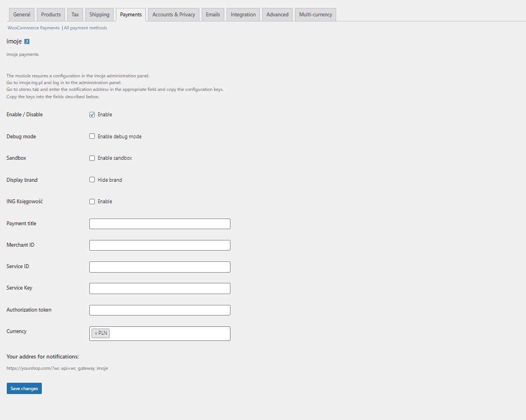
Task: Select the Service Key input box
Action: click(x=160, y=288)
